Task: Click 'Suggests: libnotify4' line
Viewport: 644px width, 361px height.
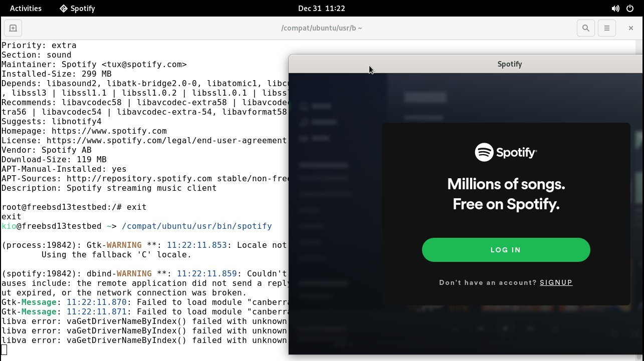Action: pyautogui.click(x=52, y=122)
